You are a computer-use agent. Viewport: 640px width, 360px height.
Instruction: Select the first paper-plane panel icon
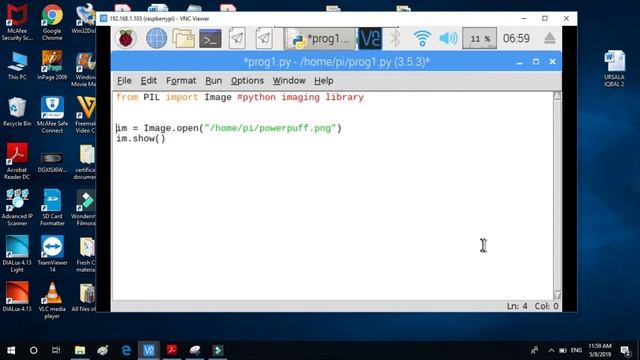pyautogui.click(x=237, y=38)
